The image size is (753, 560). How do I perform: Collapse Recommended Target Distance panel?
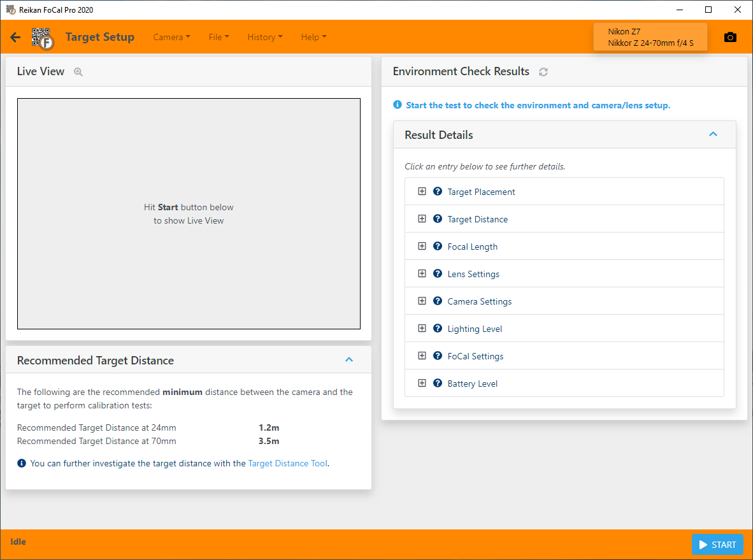[x=349, y=360]
